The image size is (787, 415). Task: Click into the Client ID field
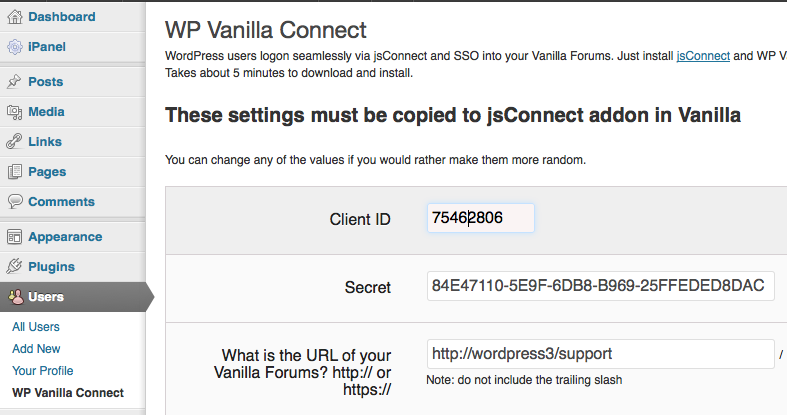pyautogui.click(x=480, y=218)
